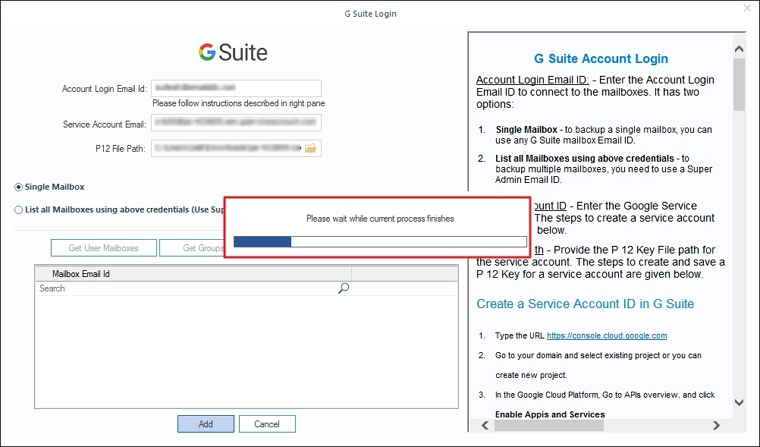Click 'Enable Appis and Services' text

(x=550, y=415)
